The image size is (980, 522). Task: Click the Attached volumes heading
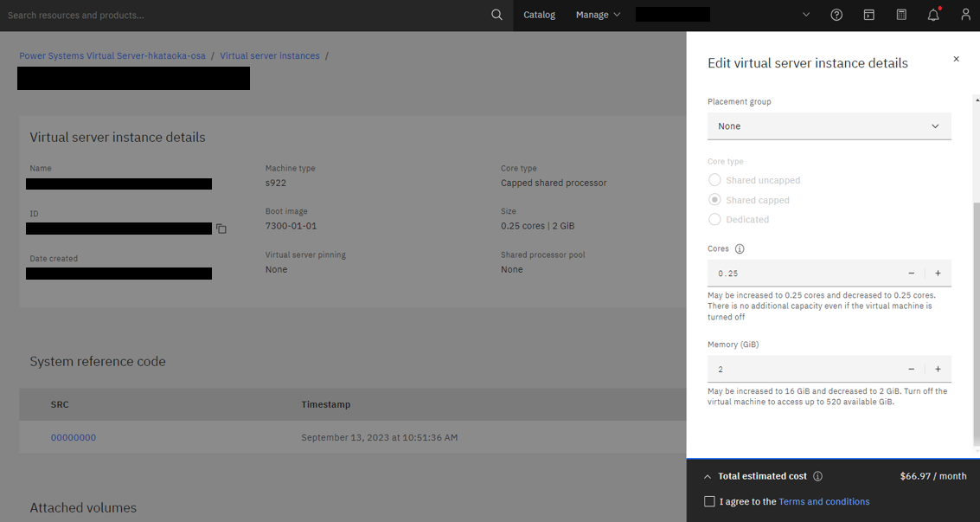(83, 507)
